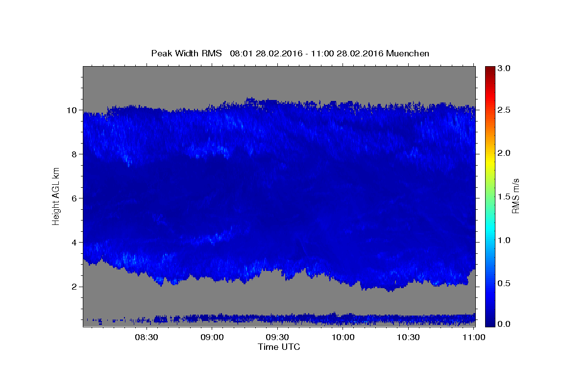Select the 10:30 time axis label
This screenshot has height=392, width=588.
click(x=408, y=337)
